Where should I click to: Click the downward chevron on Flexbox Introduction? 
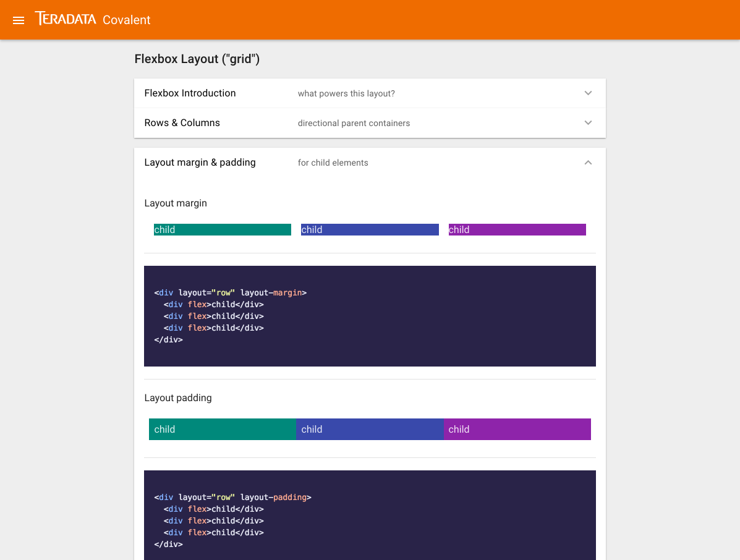(x=588, y=93)
